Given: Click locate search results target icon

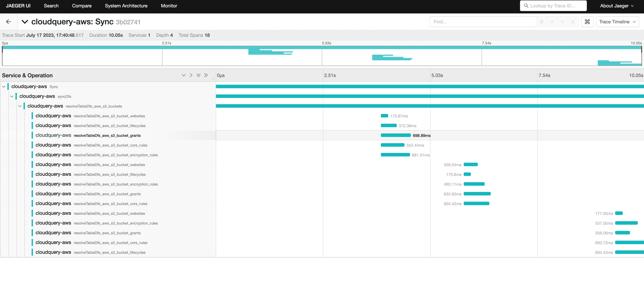Looking at the screenshot, I should [x=541, y=22].
